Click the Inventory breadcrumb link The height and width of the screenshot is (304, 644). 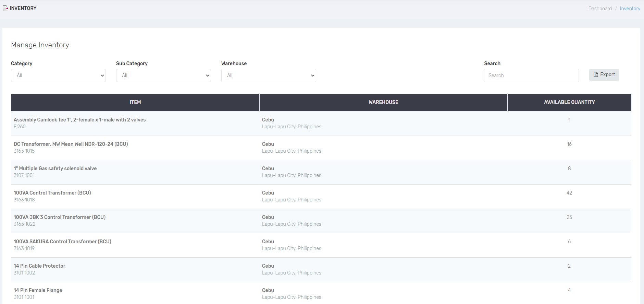[630, 9]
